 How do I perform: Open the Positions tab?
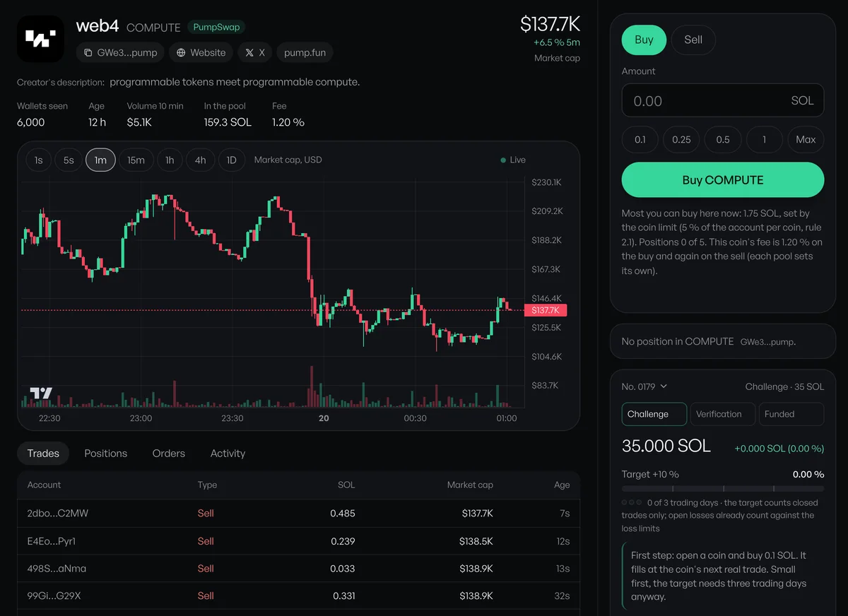[x=106, y=454]
